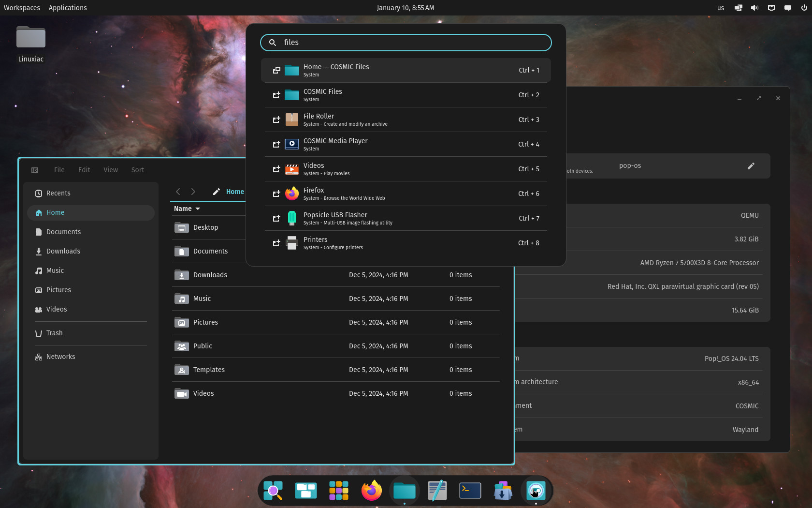Screen dimensions: 812x508
Task: Open the power menu tray icon
Action: pyautogui.click(x=804, y=8)
